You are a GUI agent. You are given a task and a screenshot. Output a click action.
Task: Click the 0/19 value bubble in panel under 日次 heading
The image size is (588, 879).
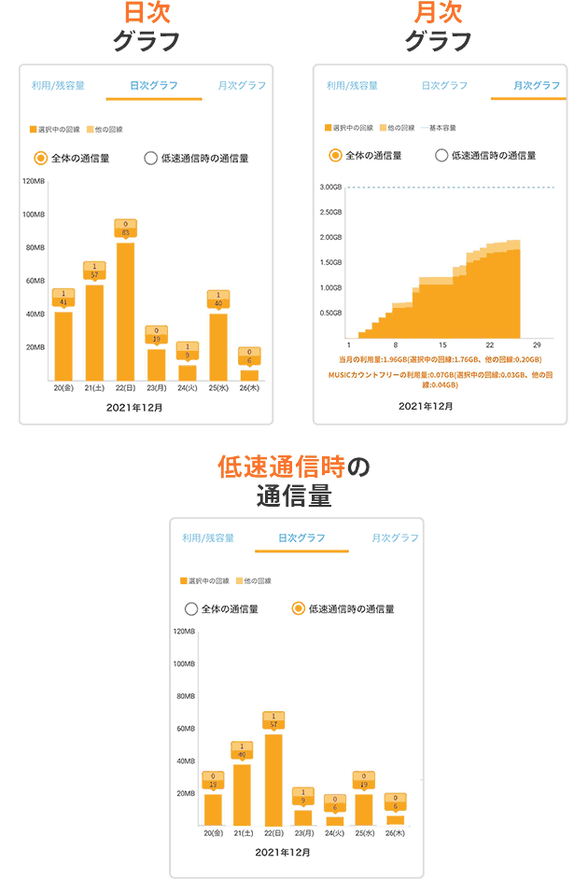coord(157,335)
